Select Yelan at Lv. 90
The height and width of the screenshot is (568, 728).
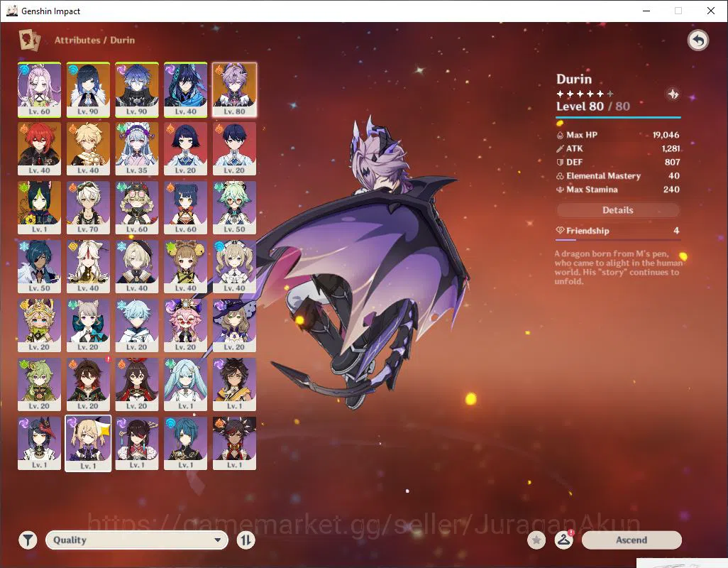point(88,90)
